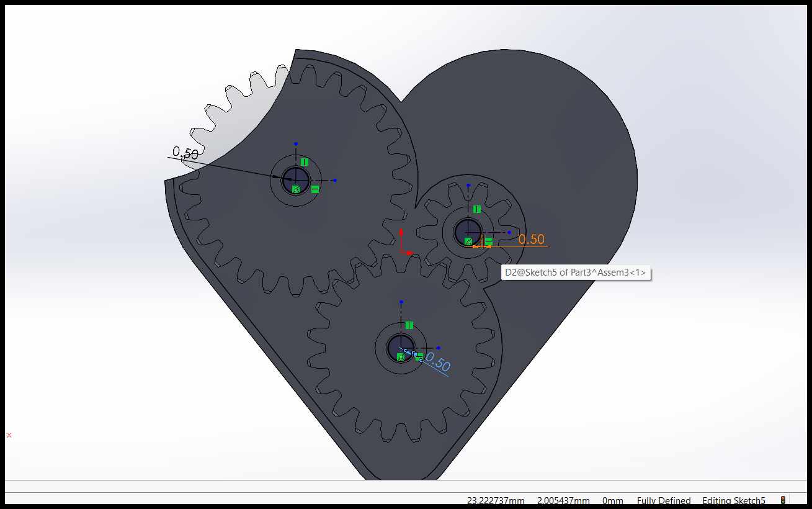
Task: Click vertical relation icon on top-left large gear
Action: (x=304, y=162)
